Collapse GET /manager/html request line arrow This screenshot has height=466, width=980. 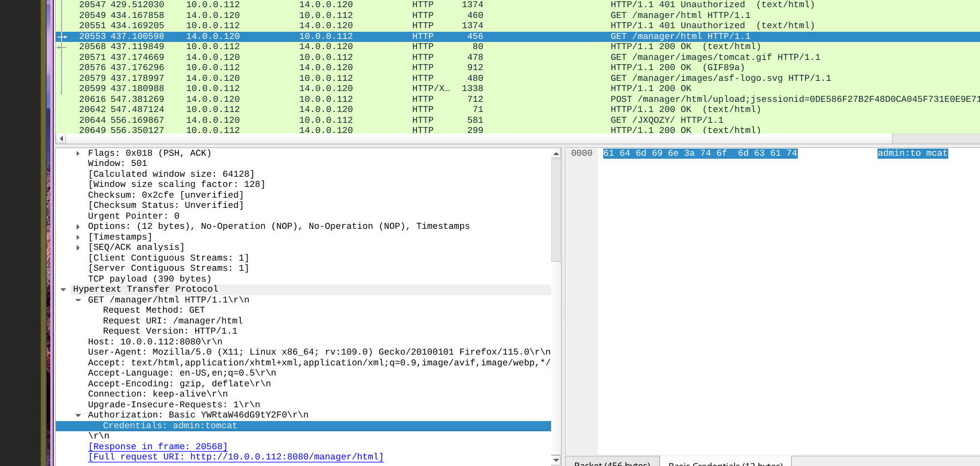point(78,300)
